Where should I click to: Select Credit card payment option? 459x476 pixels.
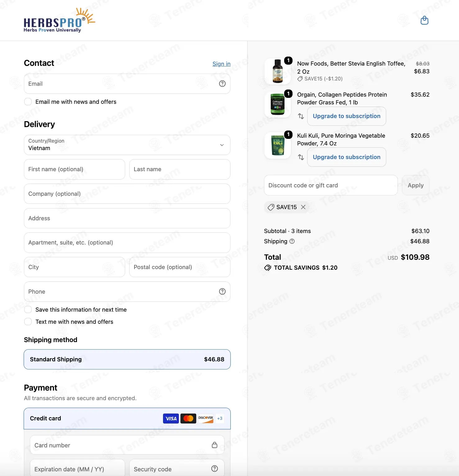point(127,419)
